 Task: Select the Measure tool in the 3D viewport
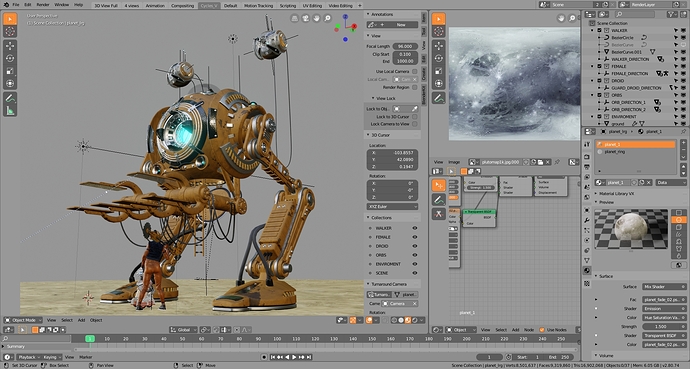pos(10,110)
